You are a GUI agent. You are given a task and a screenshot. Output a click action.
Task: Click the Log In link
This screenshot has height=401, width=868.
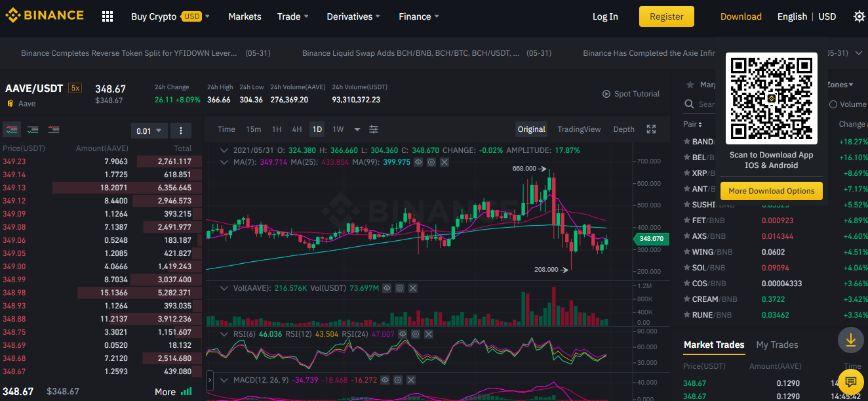coord(605,16)
